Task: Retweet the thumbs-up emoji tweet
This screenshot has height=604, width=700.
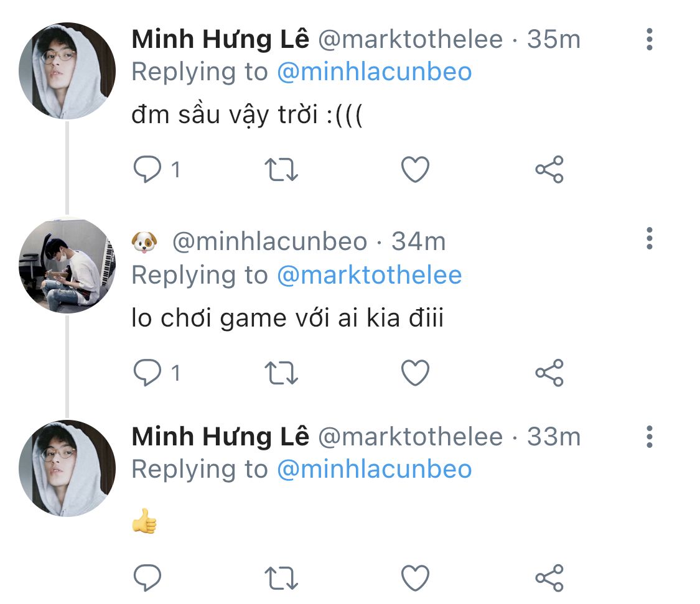Action: [x=281, y=578]
